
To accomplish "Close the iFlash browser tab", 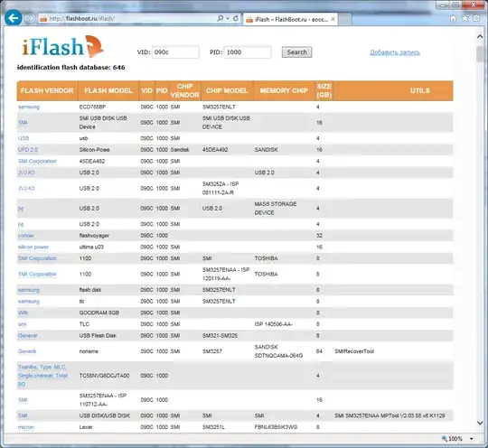I will tap(333, 19).
